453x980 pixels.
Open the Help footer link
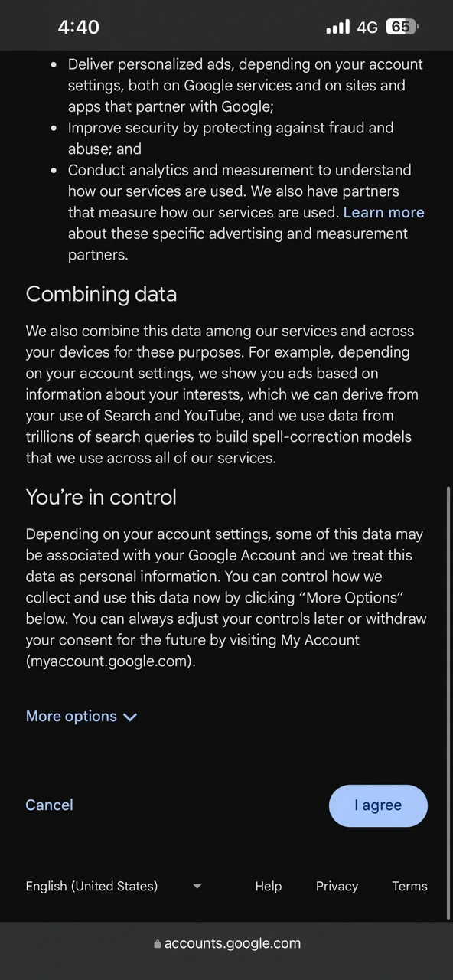(x=269, y=886)
